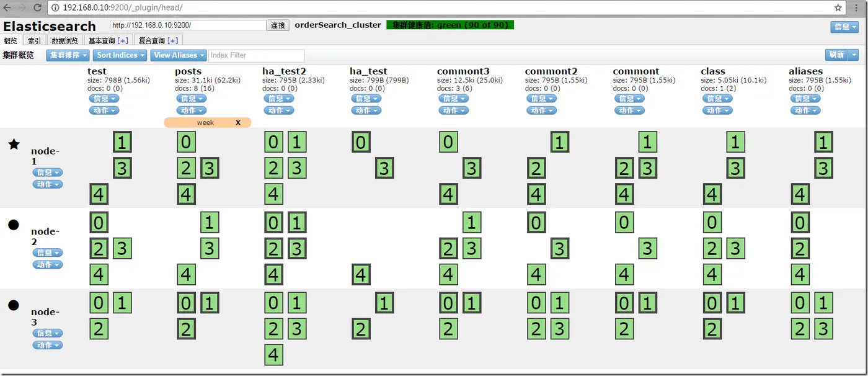
Task: Click the posts index name heading
Action: pos(188,71)
